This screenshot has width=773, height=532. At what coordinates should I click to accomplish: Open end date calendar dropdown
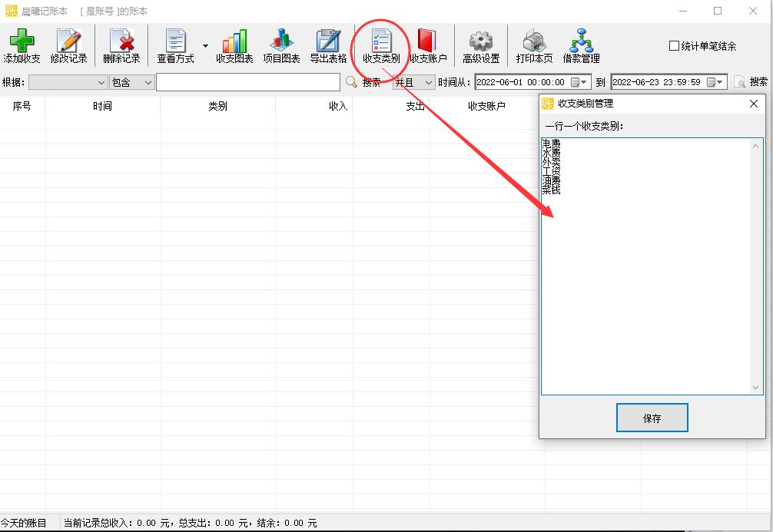point(715,82)
